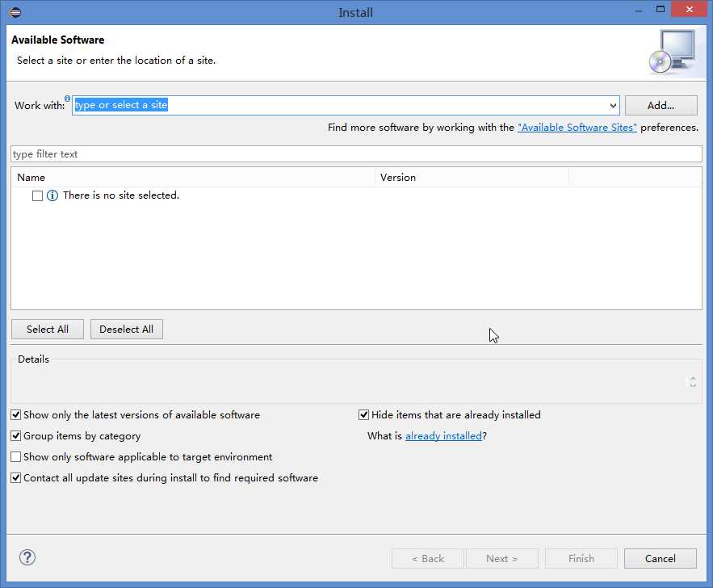The height and width of the screenshot is (588, 713).
Task: Click the "type filter text" field
Action: coord(357,154)
